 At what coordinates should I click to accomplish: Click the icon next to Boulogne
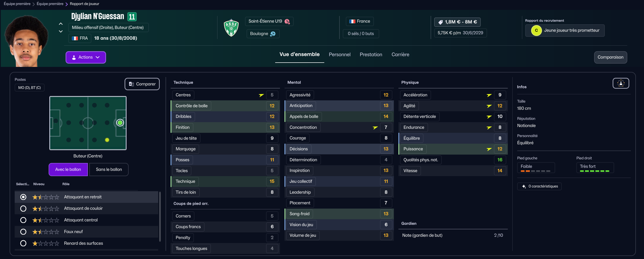[x=273, y=34]
